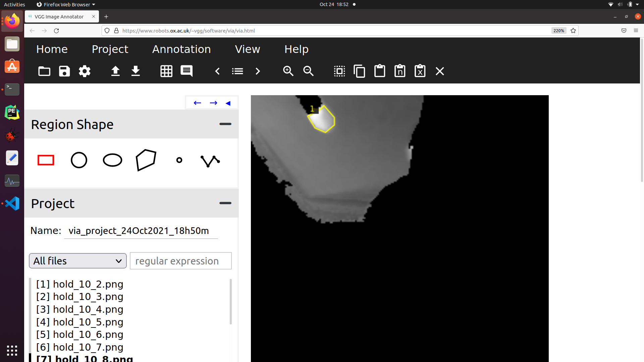The width and height of the screenshot is (644, 362).
Task: Zoom in with the magnifier plus icon
Action: click(288, 71)
